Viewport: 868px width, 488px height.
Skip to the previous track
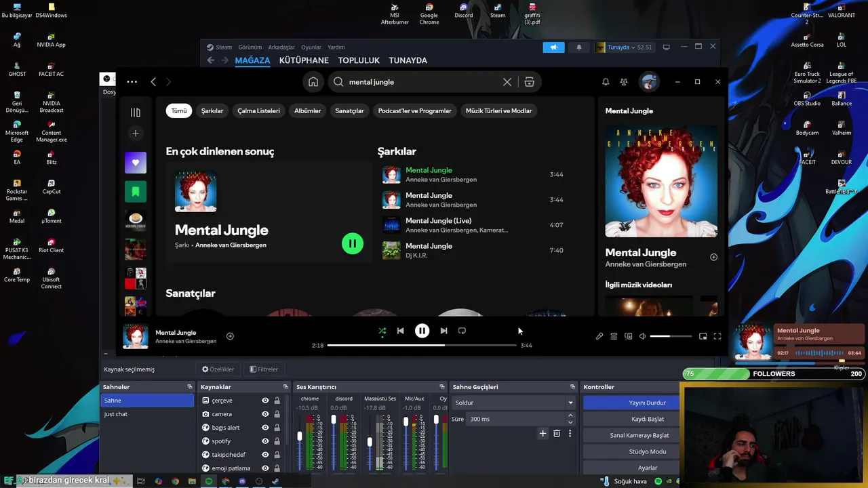point(400,331)
